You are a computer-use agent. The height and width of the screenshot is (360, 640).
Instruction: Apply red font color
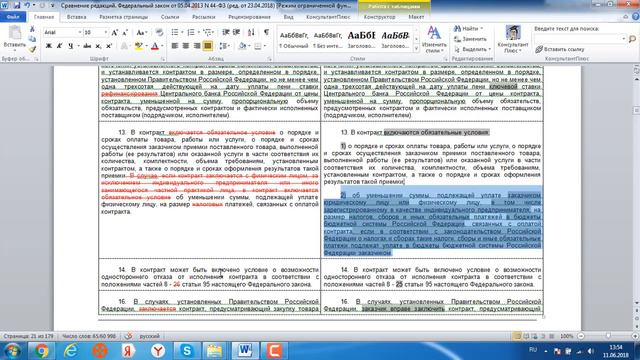click(154, 46)
